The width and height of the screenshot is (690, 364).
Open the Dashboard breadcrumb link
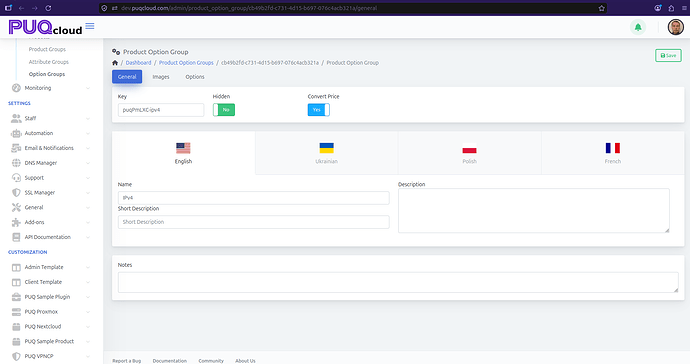tap(138, 63)
